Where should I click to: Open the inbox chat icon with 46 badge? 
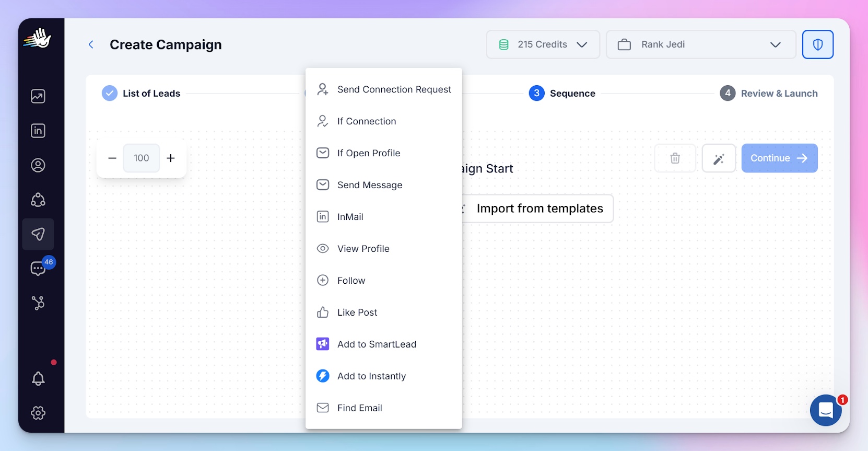38,269
